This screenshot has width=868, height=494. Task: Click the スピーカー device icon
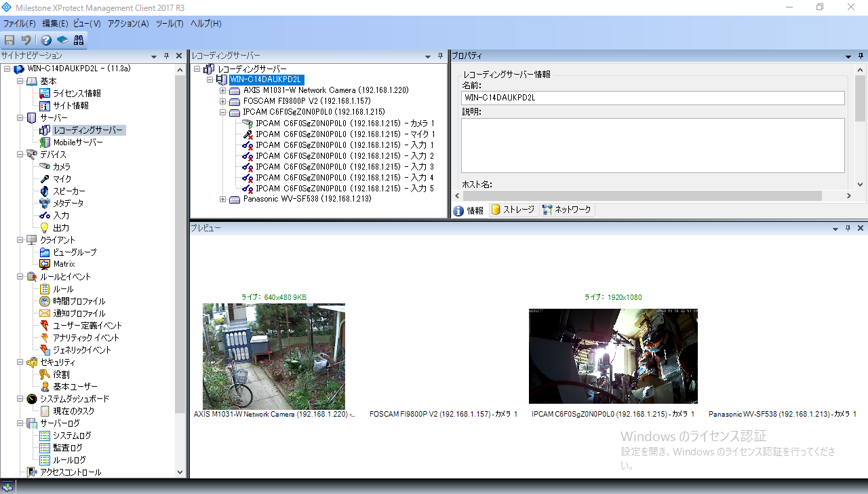pyautogui.click(x=45, y=191)
